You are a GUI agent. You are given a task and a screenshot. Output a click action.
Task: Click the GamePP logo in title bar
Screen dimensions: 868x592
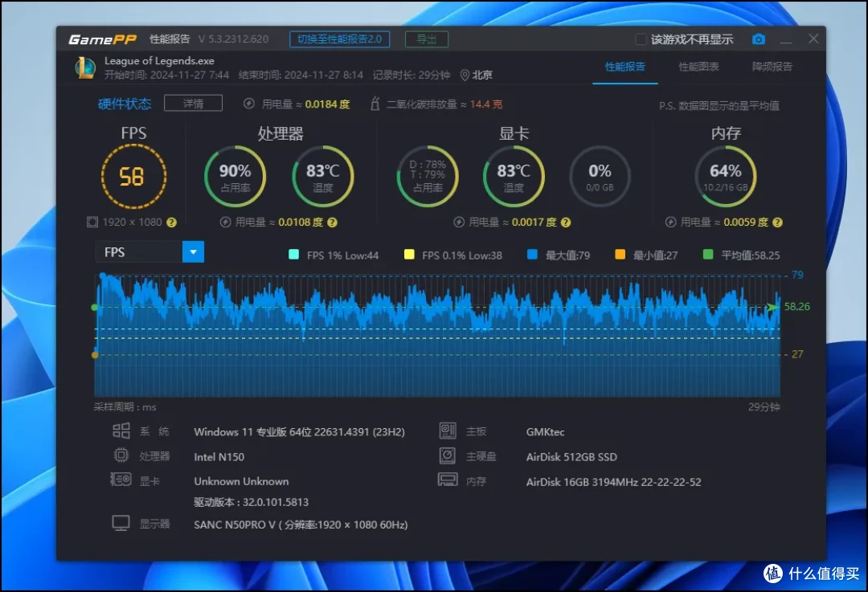tap(102, 39)
